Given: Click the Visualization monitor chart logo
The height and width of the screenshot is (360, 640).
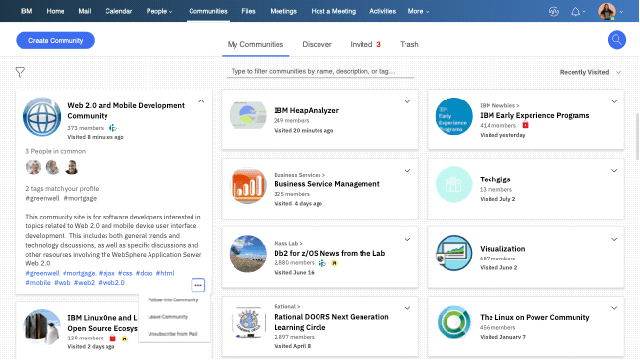Looking at the screenshot, I should 453,253.
